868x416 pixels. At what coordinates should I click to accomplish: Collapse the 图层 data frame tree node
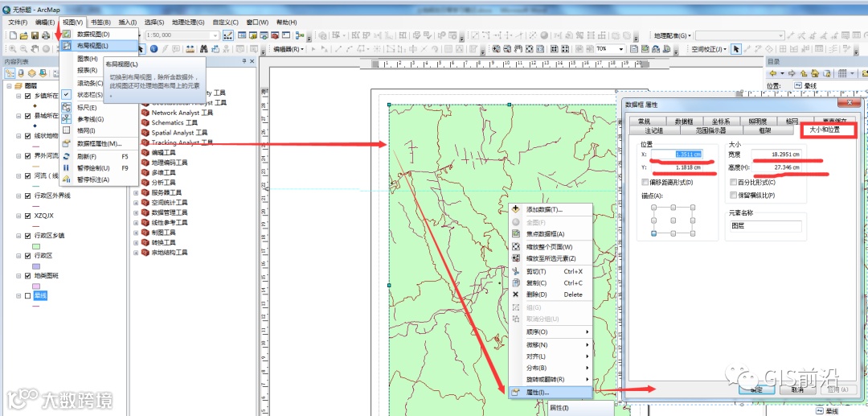[9, 86]
